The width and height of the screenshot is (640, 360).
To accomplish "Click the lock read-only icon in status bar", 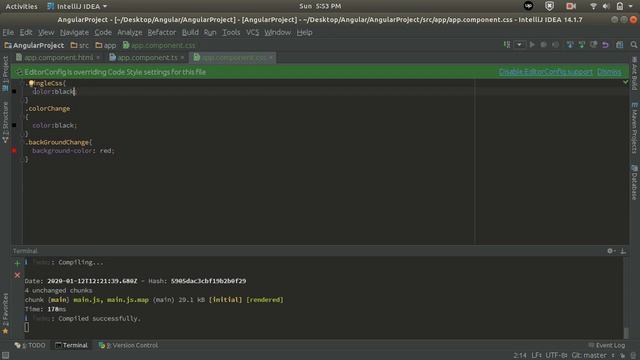I will pyautogui.click(x=622, y=356).
